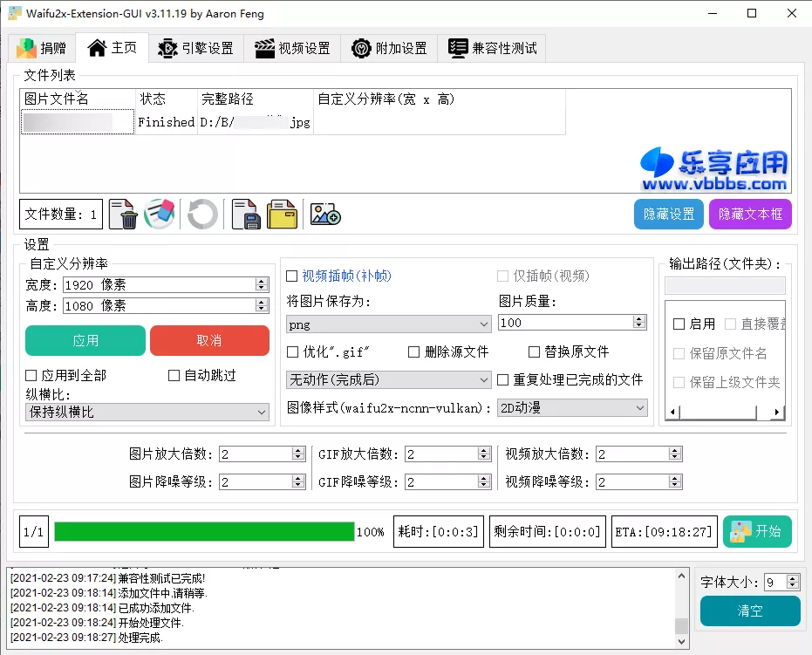Click the refresh/reload list icon

[201, 214]
